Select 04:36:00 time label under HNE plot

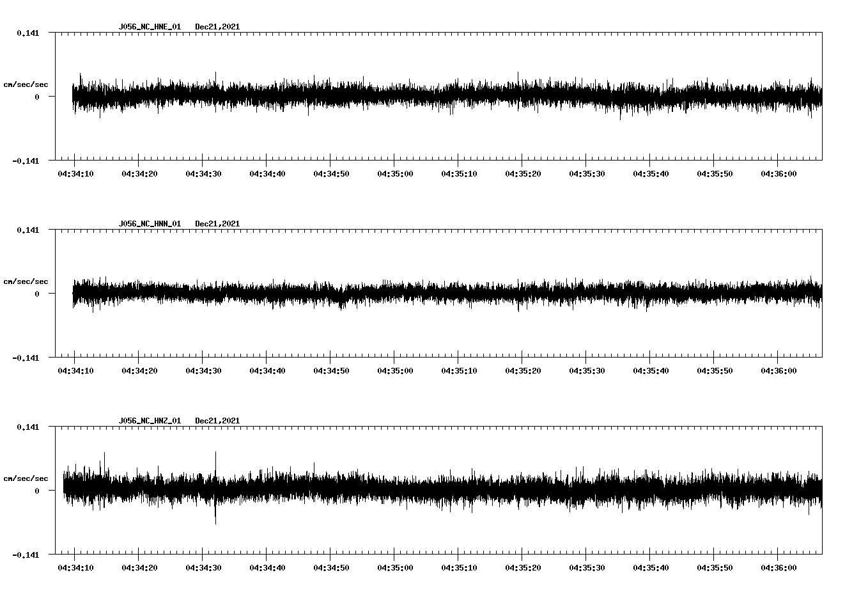[779, 174]
